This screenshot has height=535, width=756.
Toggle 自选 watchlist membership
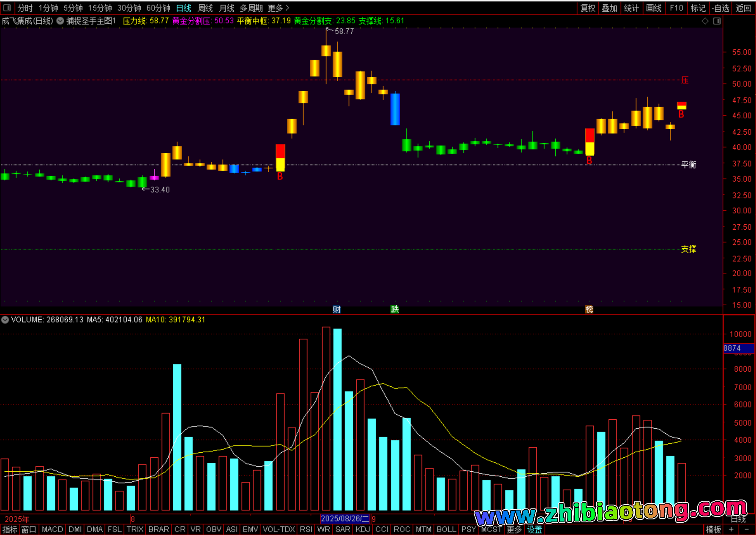pos(720,8)
